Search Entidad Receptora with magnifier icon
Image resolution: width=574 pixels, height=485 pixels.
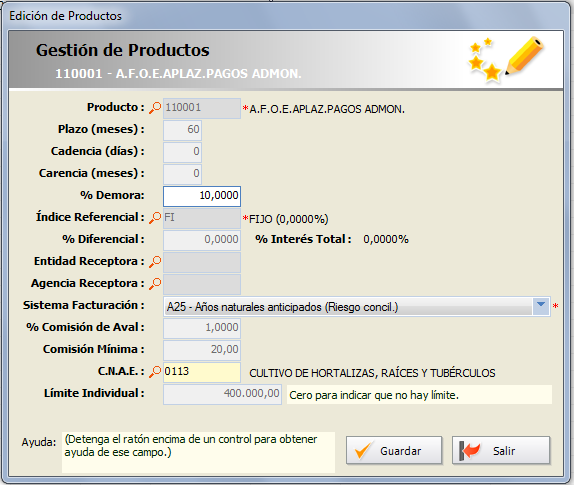coord(155,262)
